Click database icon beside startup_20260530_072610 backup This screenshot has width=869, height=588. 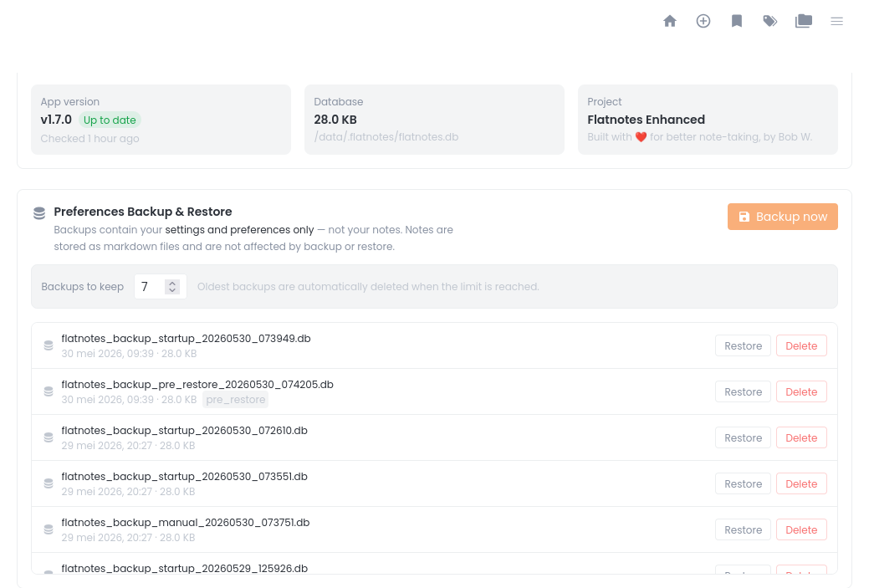[x=49, y=437]
